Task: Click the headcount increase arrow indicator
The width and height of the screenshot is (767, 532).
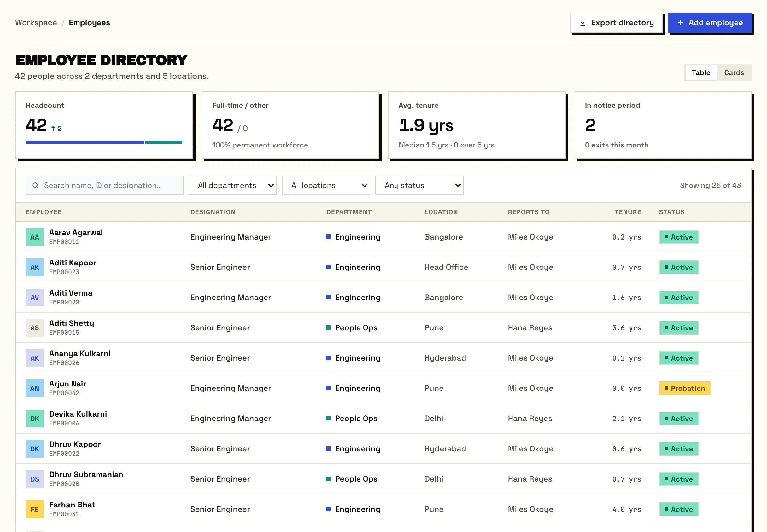Action: 56,129
